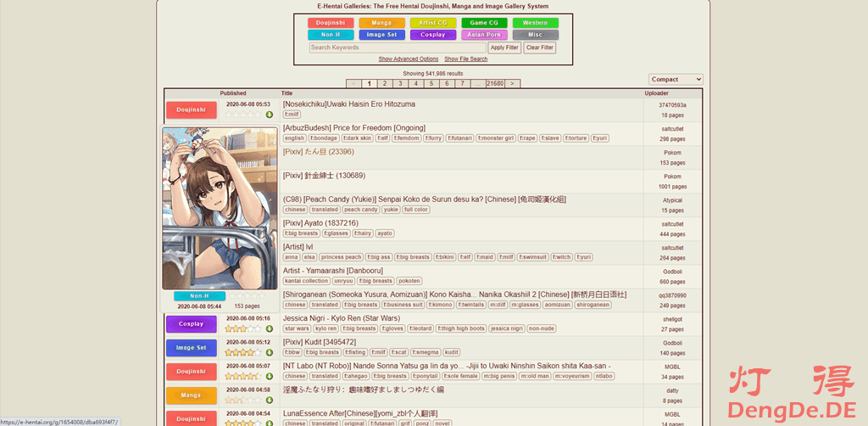Click the 'kantai collection' tag
Viewport: 868px width, 426px height.
[307, 281]
